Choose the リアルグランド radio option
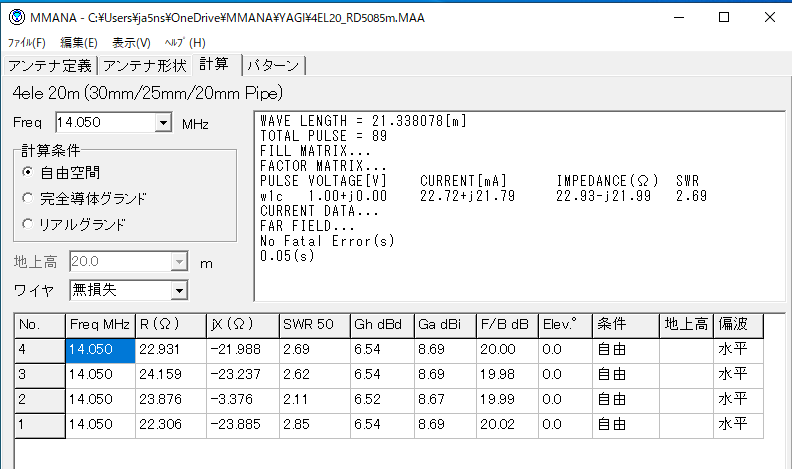Viewport: 792px width, 469px height. point(28,224)
